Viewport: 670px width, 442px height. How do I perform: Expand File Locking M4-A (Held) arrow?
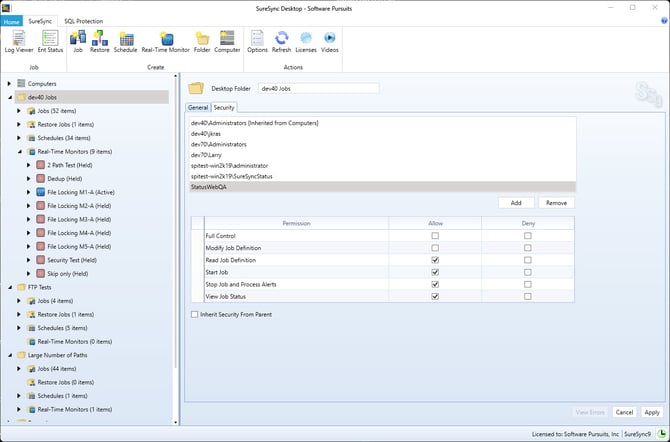pyautogui.click(x=29, y=233)
